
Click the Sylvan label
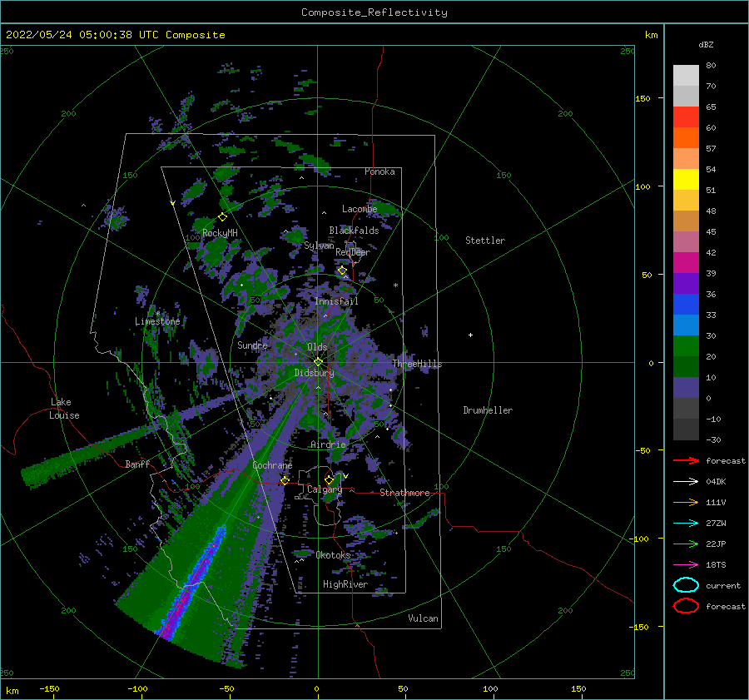click(x=319, y=246)
